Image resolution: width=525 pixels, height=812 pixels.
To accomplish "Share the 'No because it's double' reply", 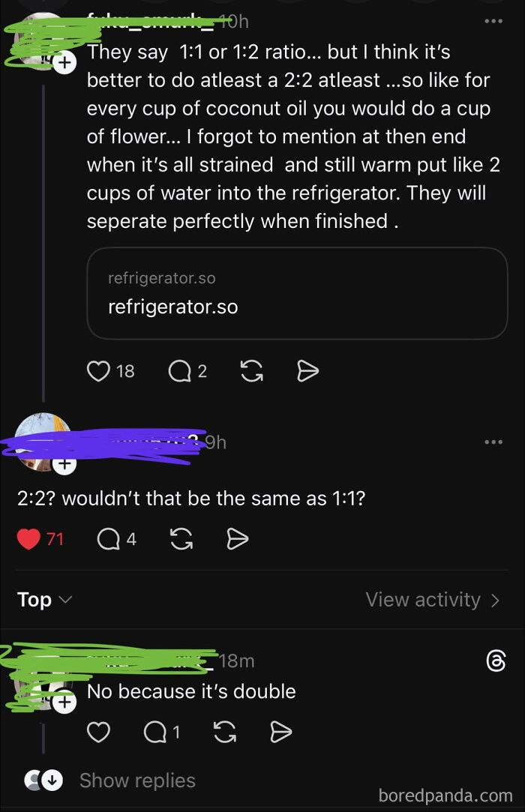I will click(281, 732).
